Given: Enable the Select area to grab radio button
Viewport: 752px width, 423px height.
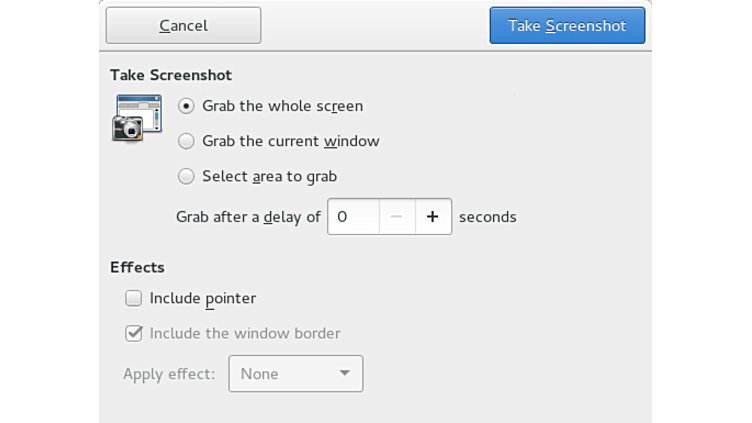Looking at the screenshot, I should (186, 176).
